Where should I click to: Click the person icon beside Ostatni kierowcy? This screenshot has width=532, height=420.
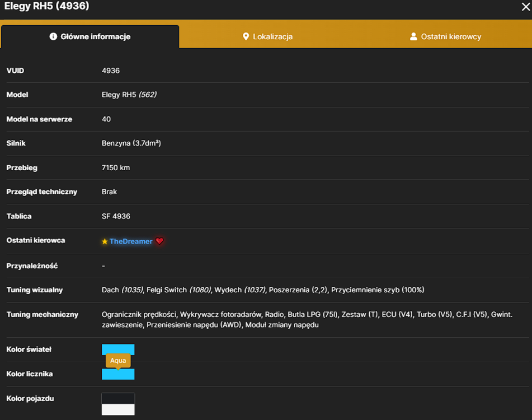click(x=413, y=36)
